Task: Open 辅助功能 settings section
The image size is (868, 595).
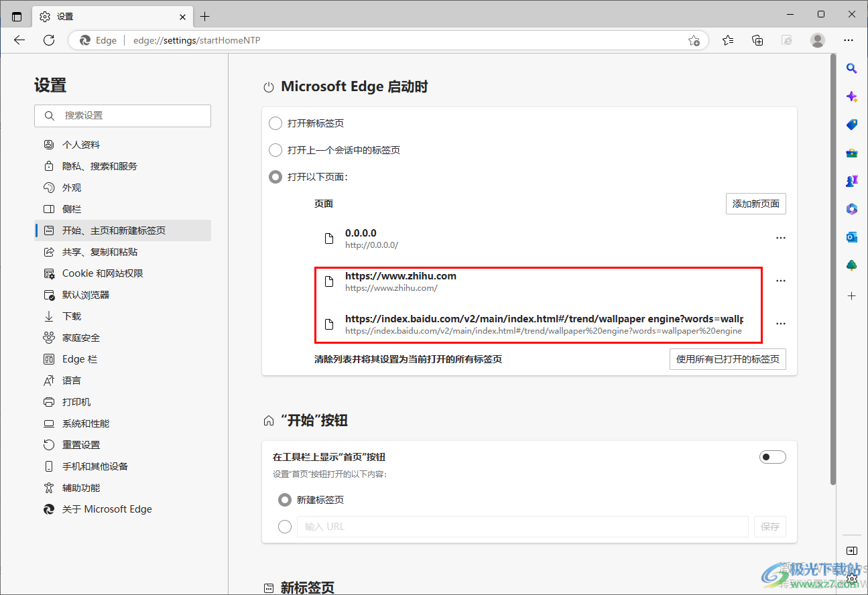Action: [123, 488]
